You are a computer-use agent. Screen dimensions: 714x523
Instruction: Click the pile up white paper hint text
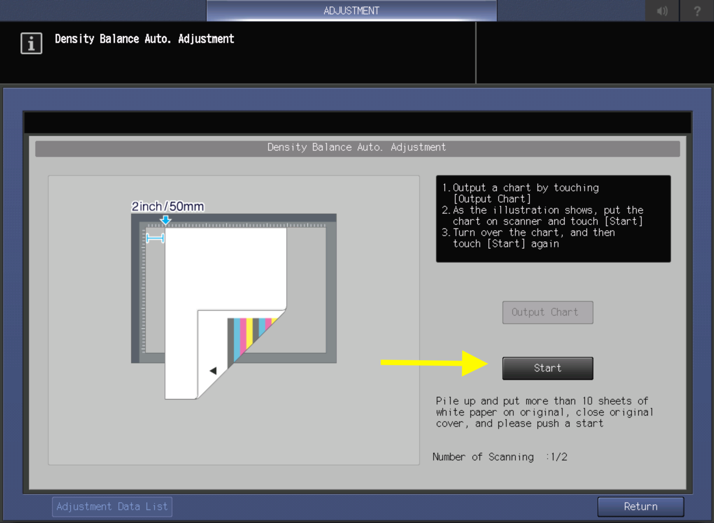544,412
